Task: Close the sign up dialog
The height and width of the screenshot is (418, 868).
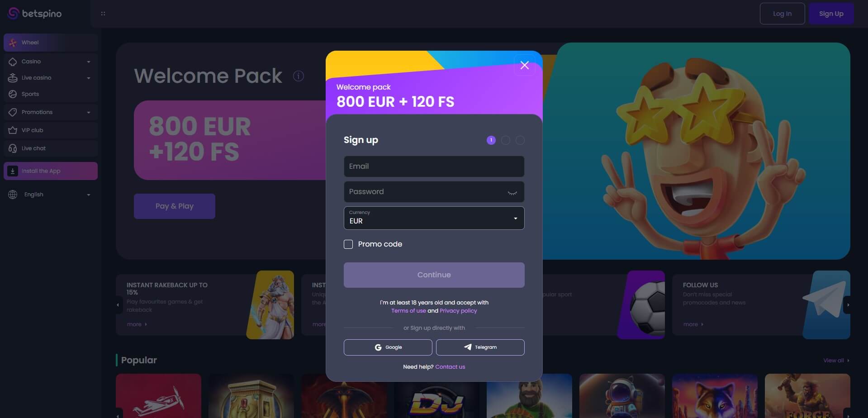Action: pyautogui.click(x=525, y=65)
